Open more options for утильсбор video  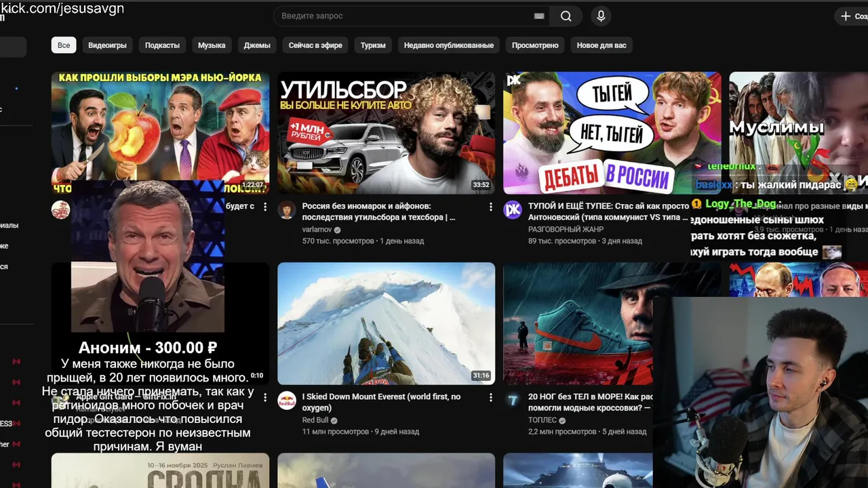click(x=491, y=207)
